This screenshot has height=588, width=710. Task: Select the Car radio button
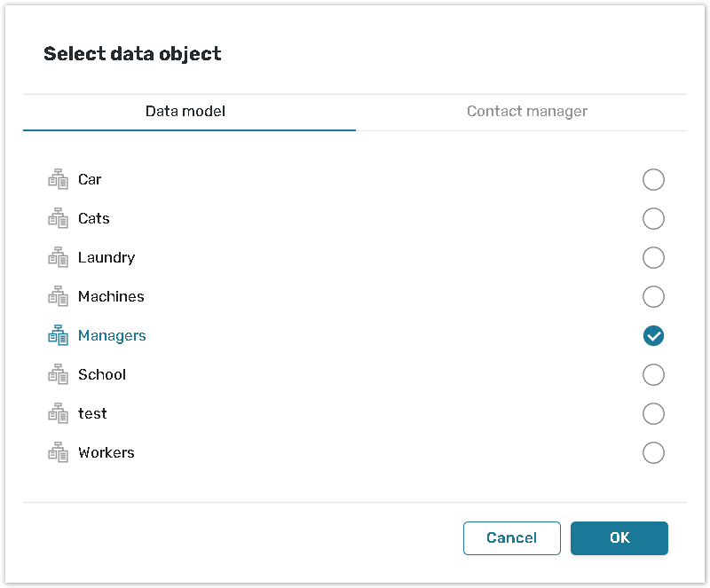coord(653,180)
